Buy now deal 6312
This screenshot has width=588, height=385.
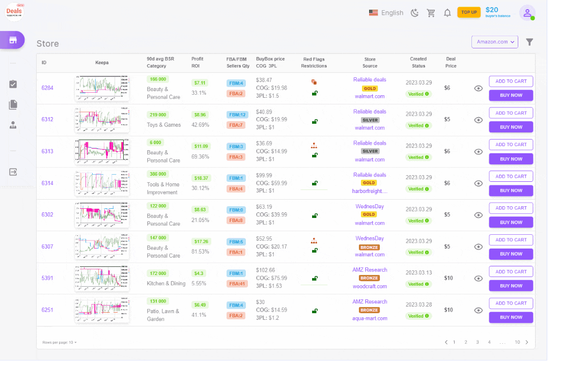511,127
